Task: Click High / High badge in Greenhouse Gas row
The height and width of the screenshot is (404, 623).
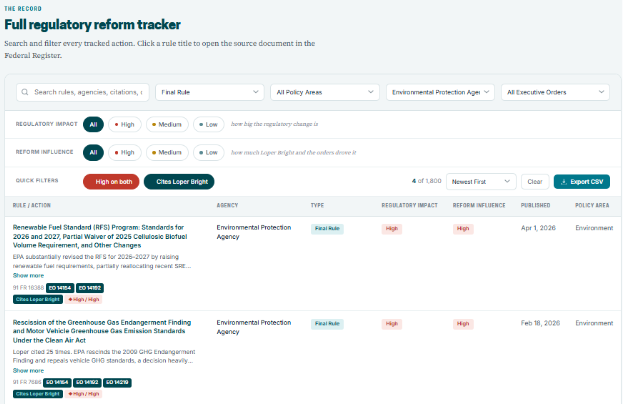Action: tap(83, 394)
